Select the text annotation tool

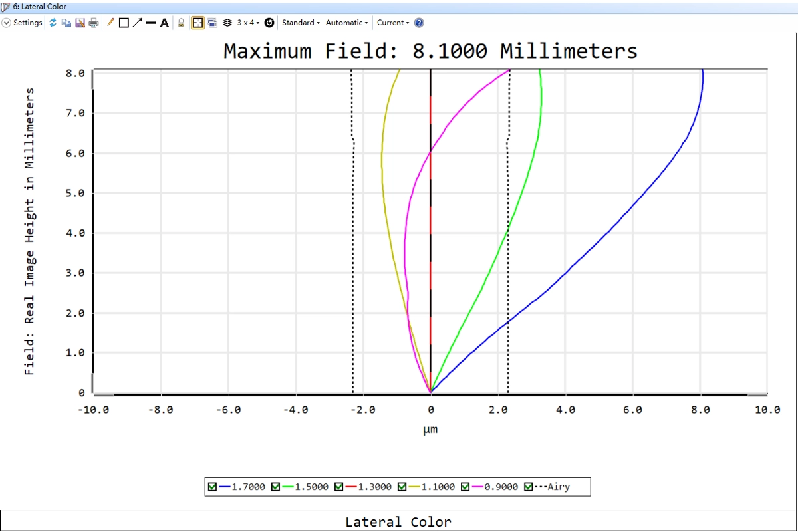click(x=164, y=23)
